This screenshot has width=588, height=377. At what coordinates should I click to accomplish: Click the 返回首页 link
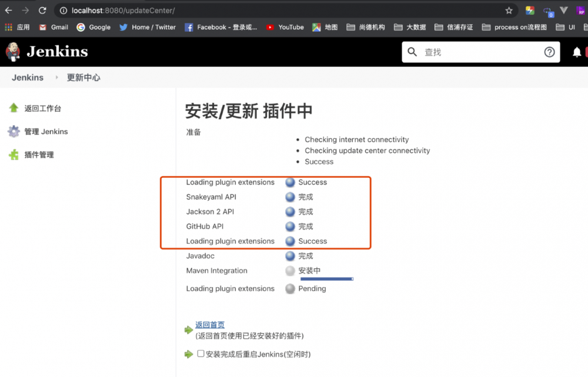click(x=209, y=324)
